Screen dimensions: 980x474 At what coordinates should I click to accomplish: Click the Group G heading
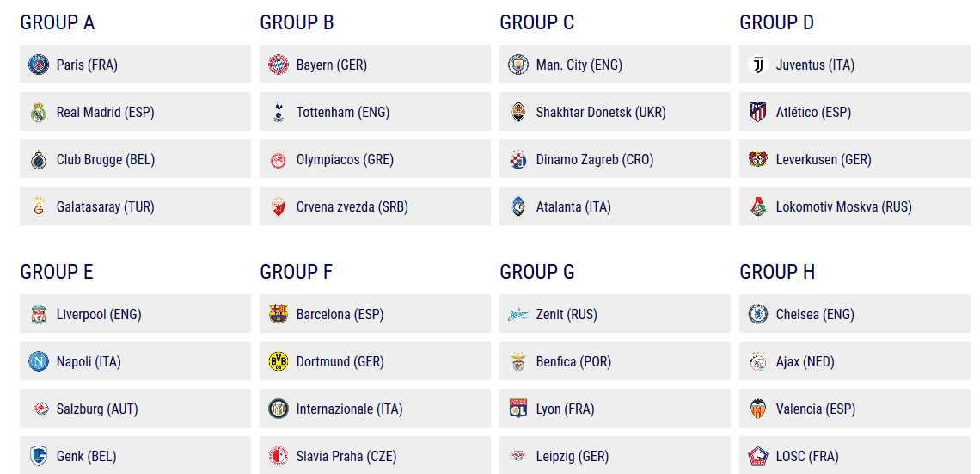537,272
